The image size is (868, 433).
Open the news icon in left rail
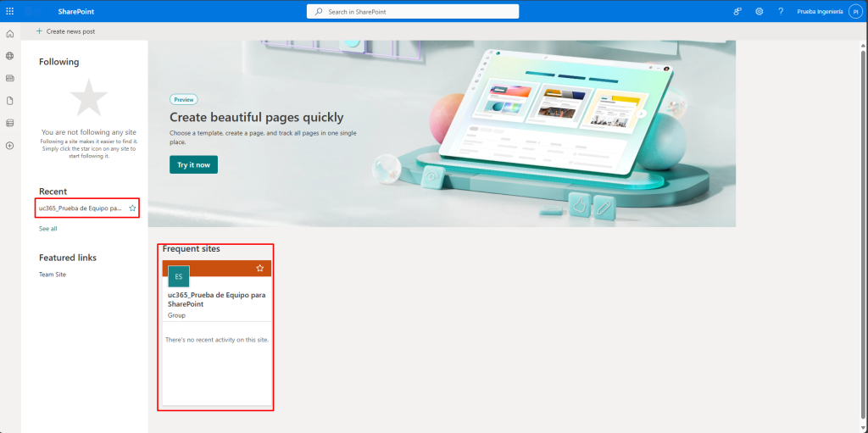coord(10,78)
